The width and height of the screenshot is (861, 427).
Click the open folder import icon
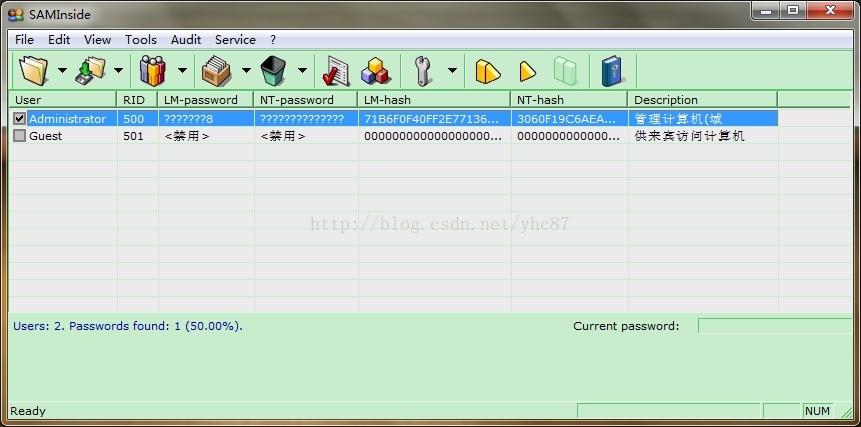click(x=34, y=71)
